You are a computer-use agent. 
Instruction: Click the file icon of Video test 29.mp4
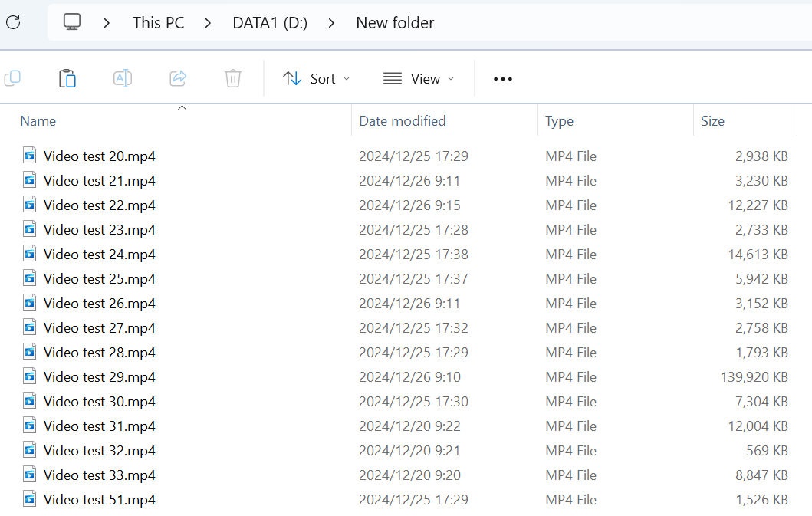[x=30, y=376]
